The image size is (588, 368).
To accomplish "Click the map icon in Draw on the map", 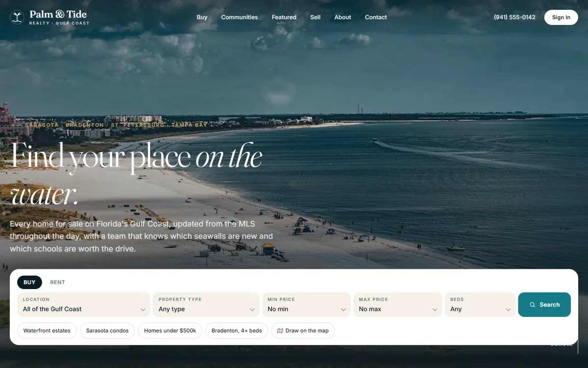I will tap(280, 331).
